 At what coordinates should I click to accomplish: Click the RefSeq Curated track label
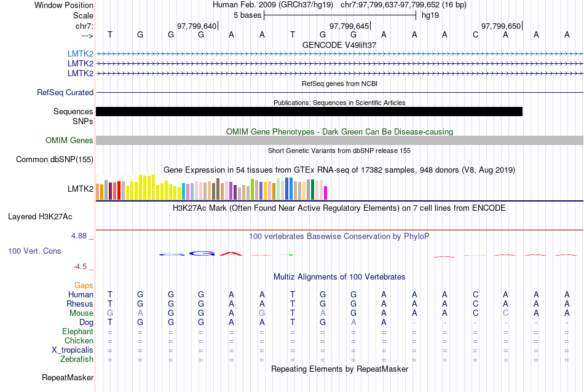coord(65,92)
